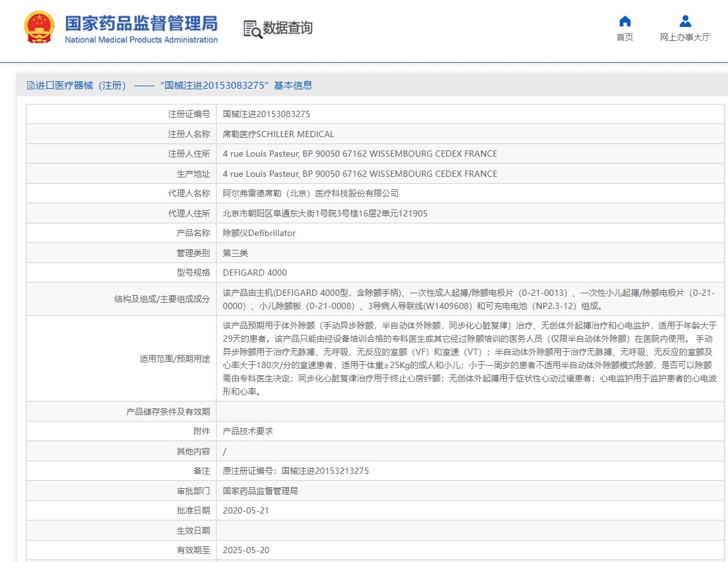Click the 网上办事大厅 label

pos(685,37)
